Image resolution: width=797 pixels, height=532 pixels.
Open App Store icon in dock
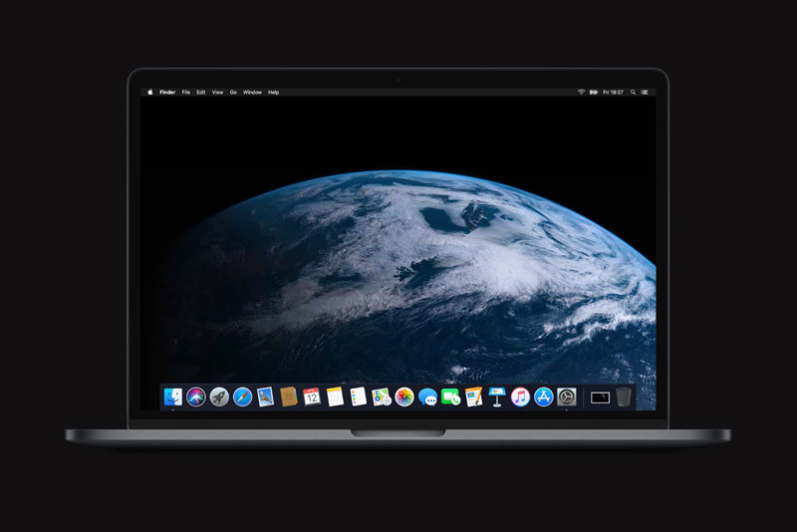[543, 397]
